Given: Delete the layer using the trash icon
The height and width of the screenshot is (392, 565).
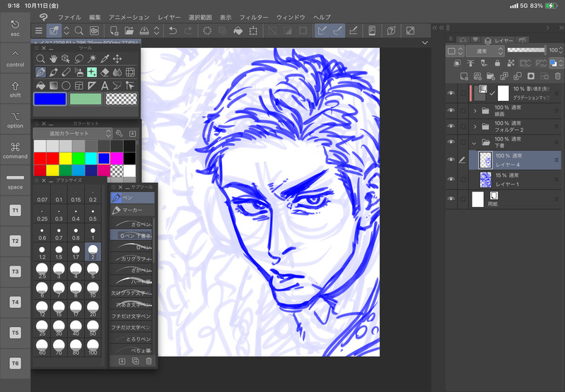Looking at the screenshot, I should [x=557, y=76].
